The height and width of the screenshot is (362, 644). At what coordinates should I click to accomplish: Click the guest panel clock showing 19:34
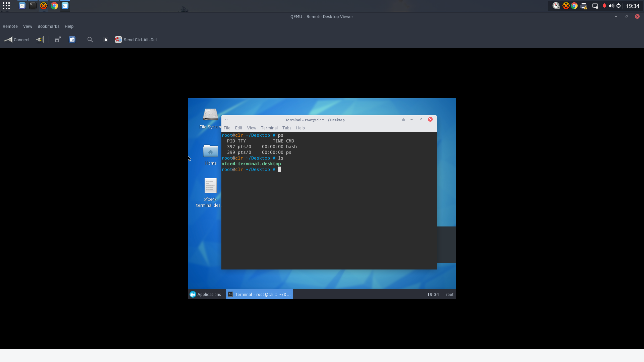[433, 295]
